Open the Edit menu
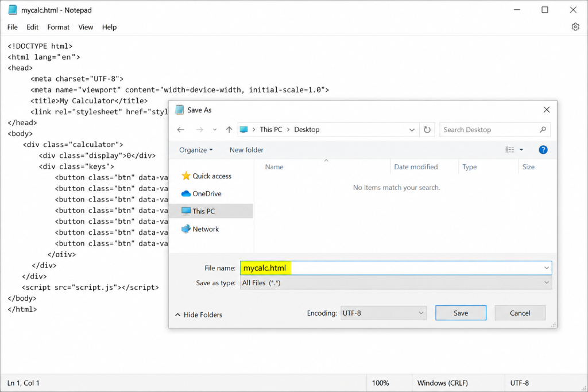 [32, 27]
